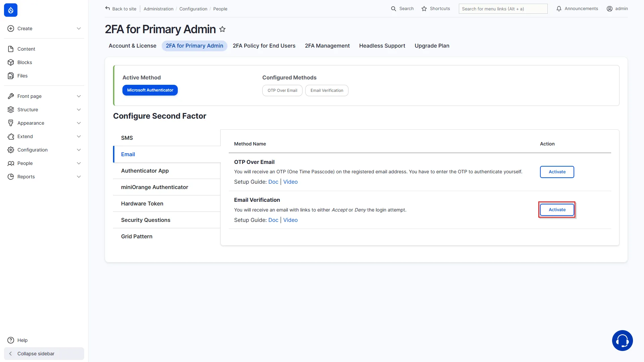Image resolution: width=644 pixels, height=362 pixels.
Task: Expand the Structure menu chevron
Action: tap(79, 110)
